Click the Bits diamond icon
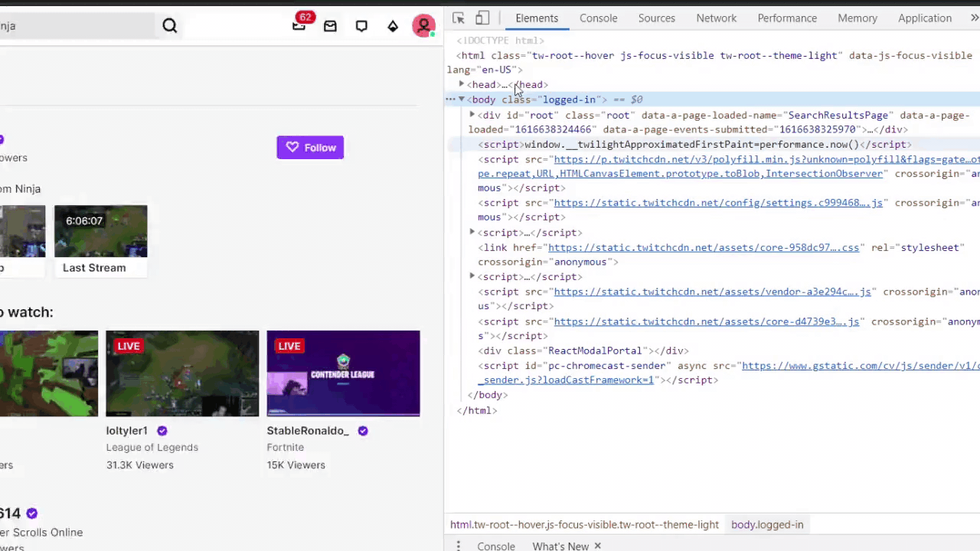Image resolution: width=980 pixels, height=551 pixels. click(x=393, y=25)
